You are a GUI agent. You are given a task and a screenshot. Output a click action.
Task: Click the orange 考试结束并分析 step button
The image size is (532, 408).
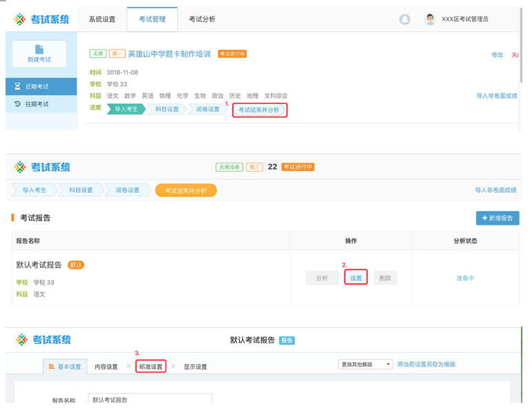[185, 190]
